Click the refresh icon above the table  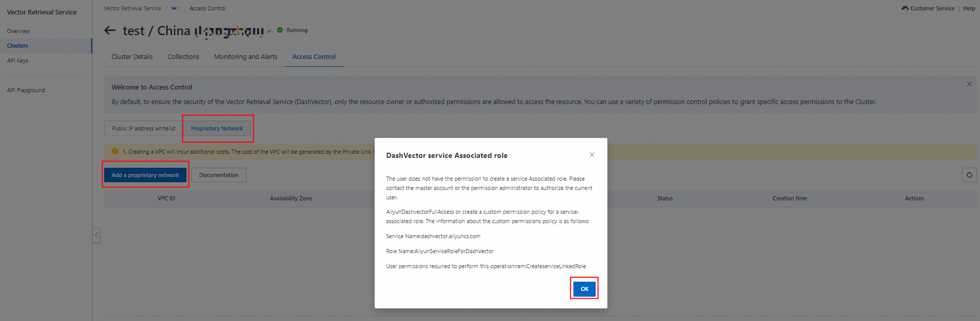tap(969, 175)
